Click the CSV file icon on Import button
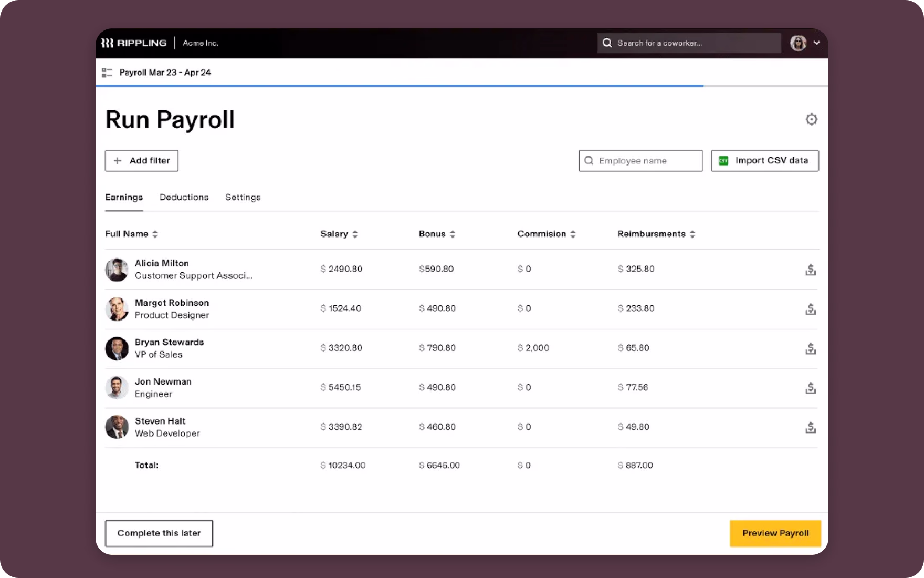Screen dimensions: 924x578 pos(724,160)
